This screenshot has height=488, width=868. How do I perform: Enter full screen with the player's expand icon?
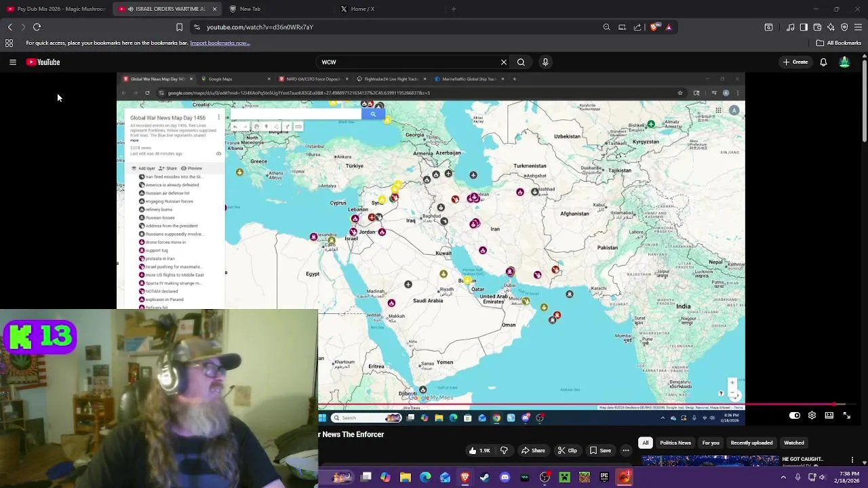coord(847,415)
